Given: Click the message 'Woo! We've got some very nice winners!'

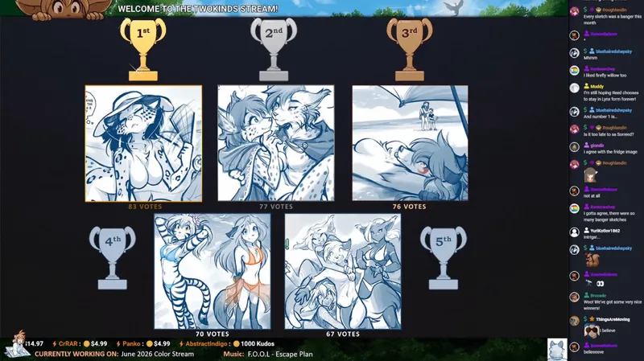Looking at the screenshot, I should click(x=613, y=305).
